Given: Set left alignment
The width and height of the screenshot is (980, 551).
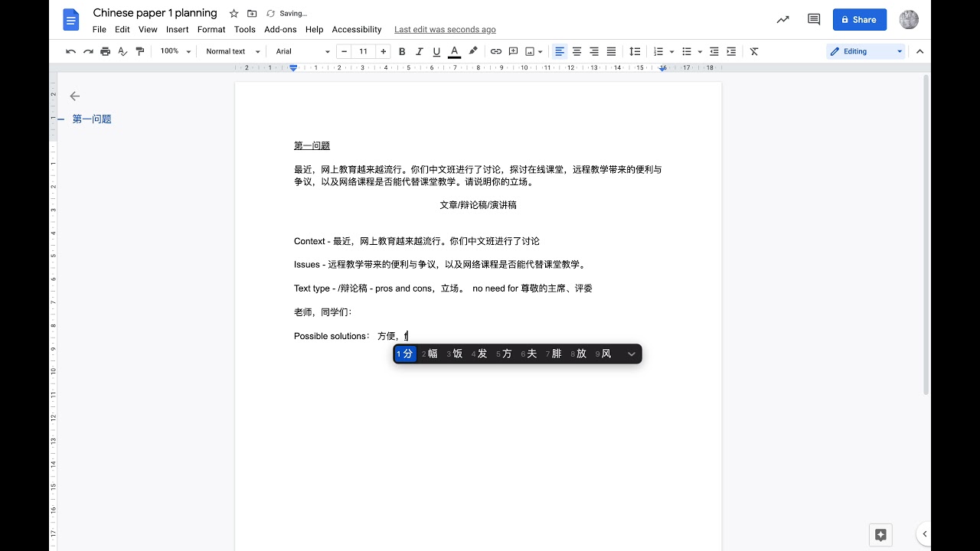Looking at the screenshot, I should [560, 51].
